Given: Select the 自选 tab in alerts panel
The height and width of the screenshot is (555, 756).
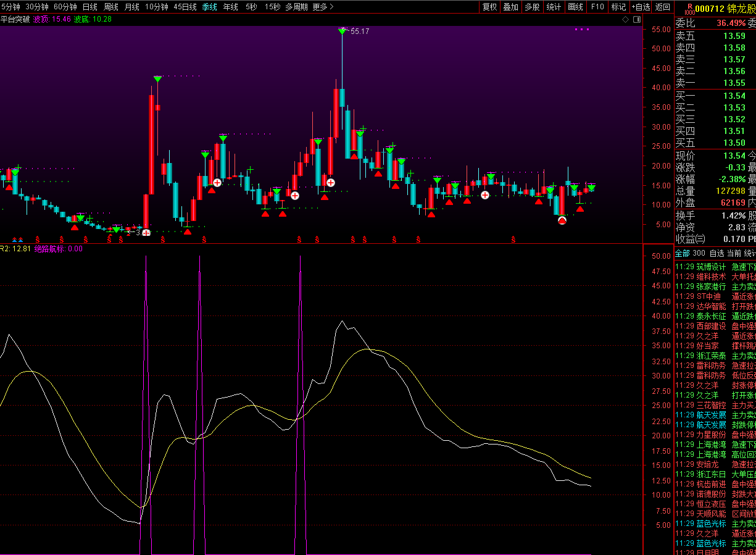Looking at the screenshot, I should tap(717, 253).
